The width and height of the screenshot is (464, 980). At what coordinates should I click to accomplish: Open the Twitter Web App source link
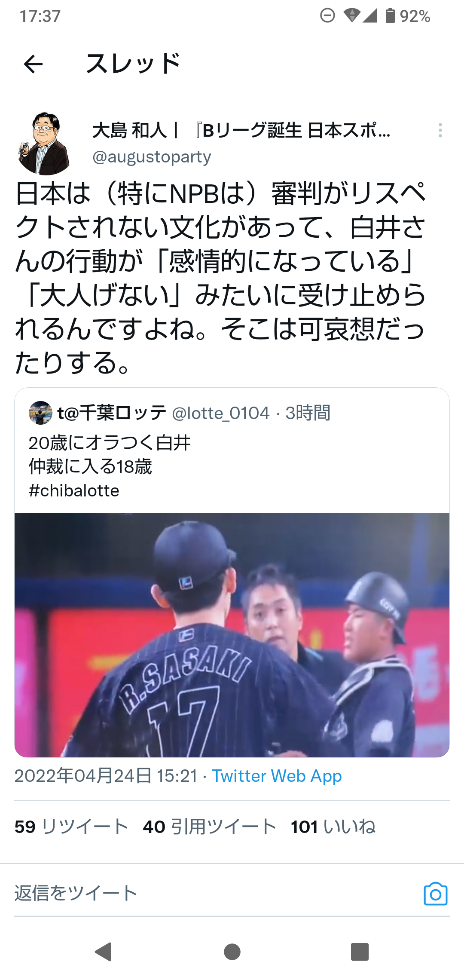point(277,776)
